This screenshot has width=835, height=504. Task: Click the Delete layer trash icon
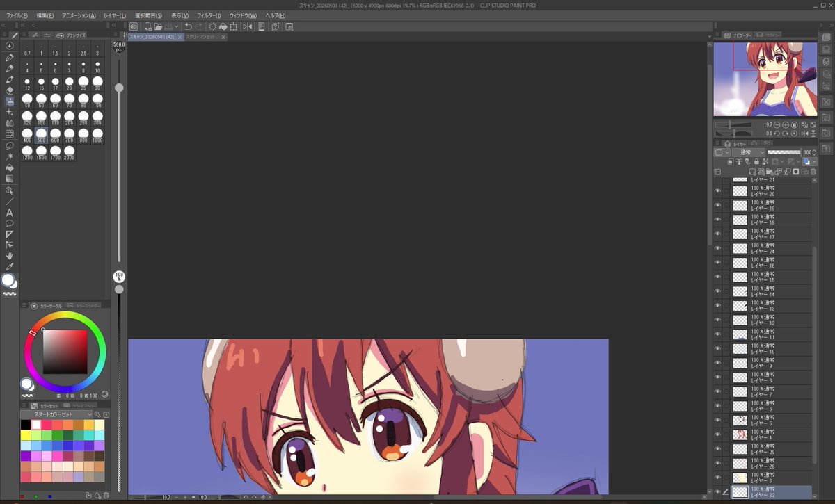coord(813,171)
